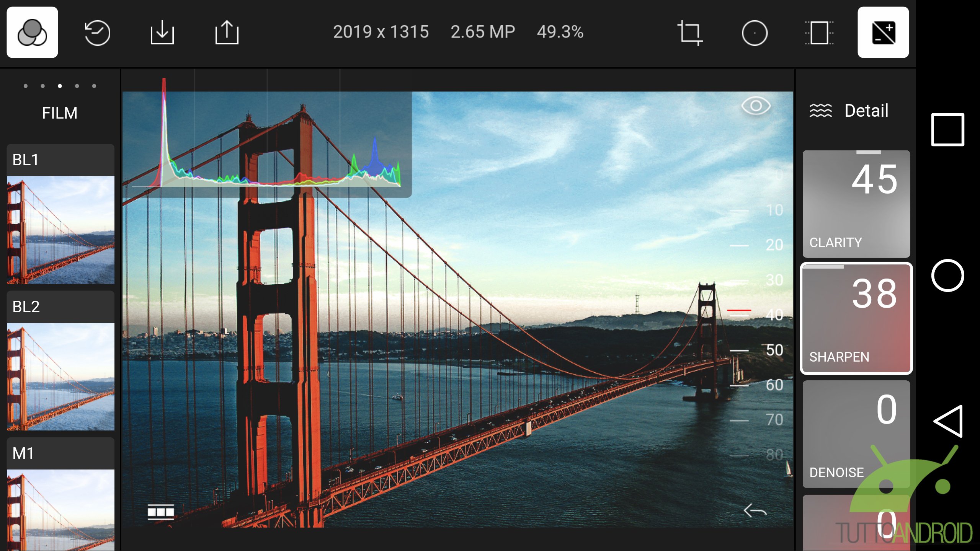This screenshot has width=980, height=551.
Task: Apply the BL2 film preset thumbnail
Action: tap(60, 377)
